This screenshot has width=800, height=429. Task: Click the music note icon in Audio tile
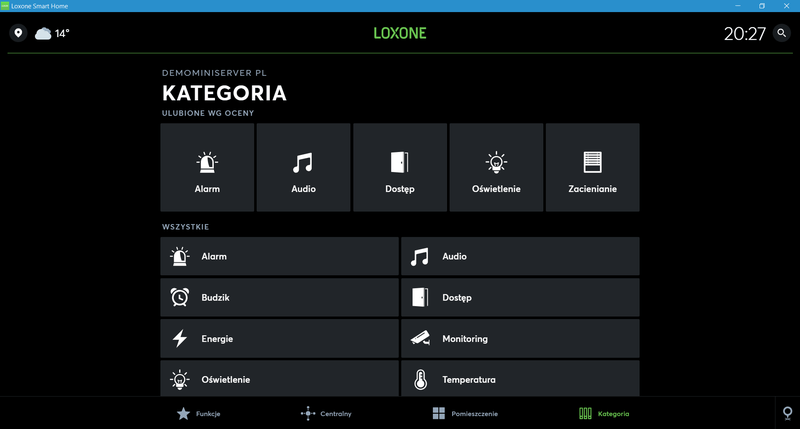tap(303, 163)
